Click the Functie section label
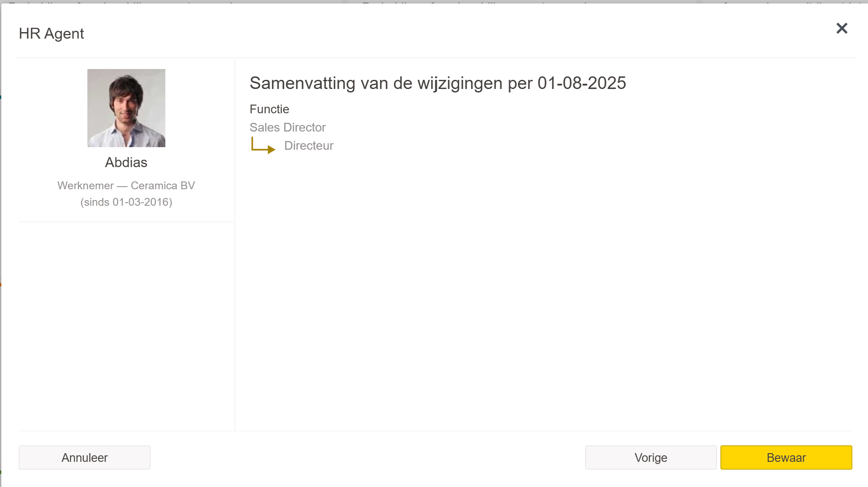This screenshot has width=868, height=487. click(269, 109)
